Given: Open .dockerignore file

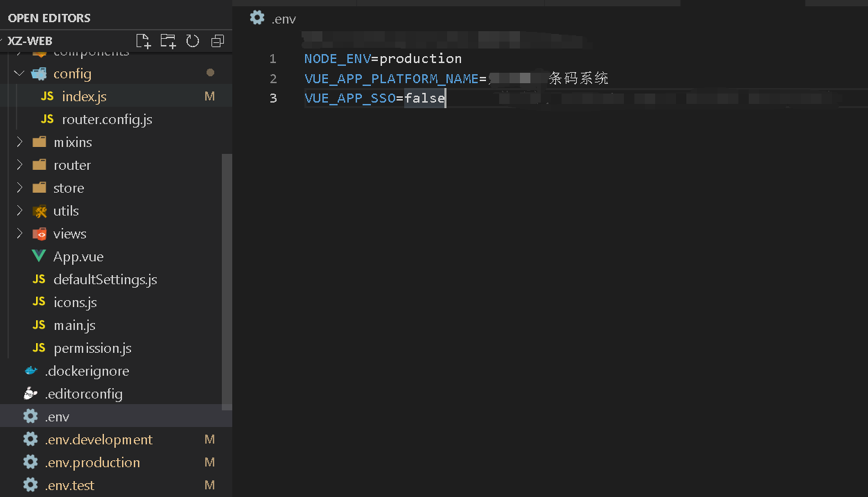Looking at the screenshot, I should [87, 371].
